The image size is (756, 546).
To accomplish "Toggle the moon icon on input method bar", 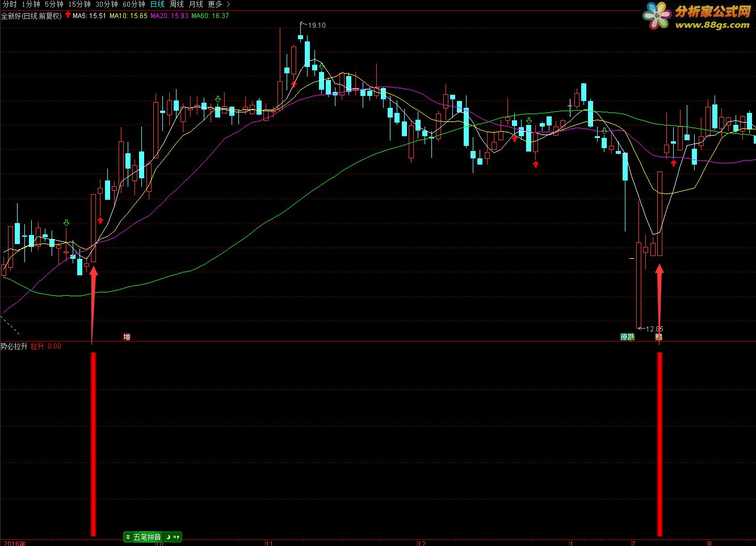I will (x=168, y=537).
